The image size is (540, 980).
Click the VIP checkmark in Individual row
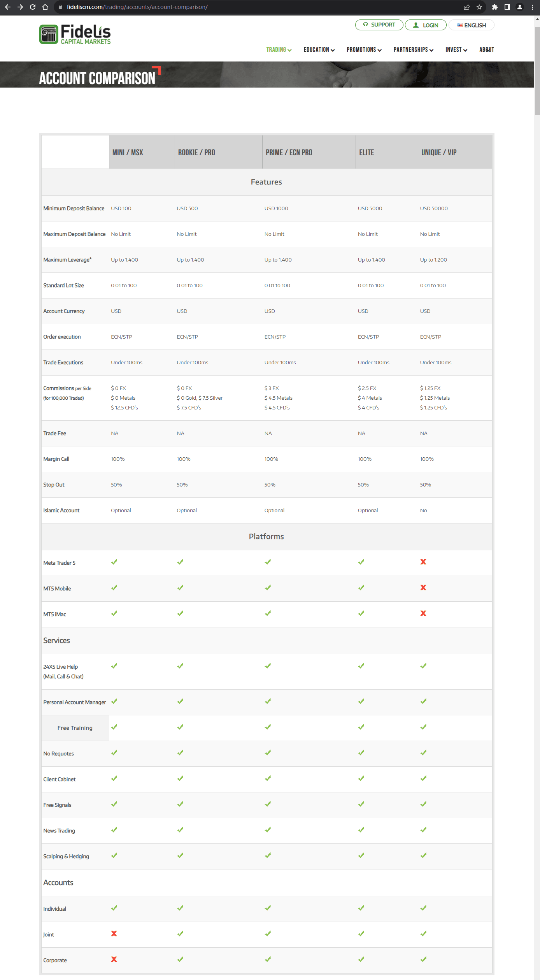423,908
